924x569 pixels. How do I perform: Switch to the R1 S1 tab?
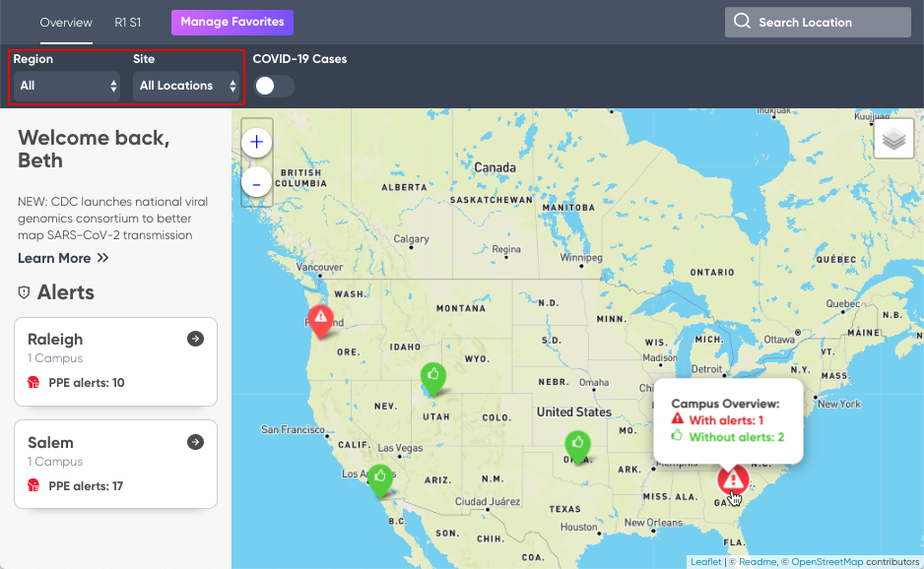point(128,23)
